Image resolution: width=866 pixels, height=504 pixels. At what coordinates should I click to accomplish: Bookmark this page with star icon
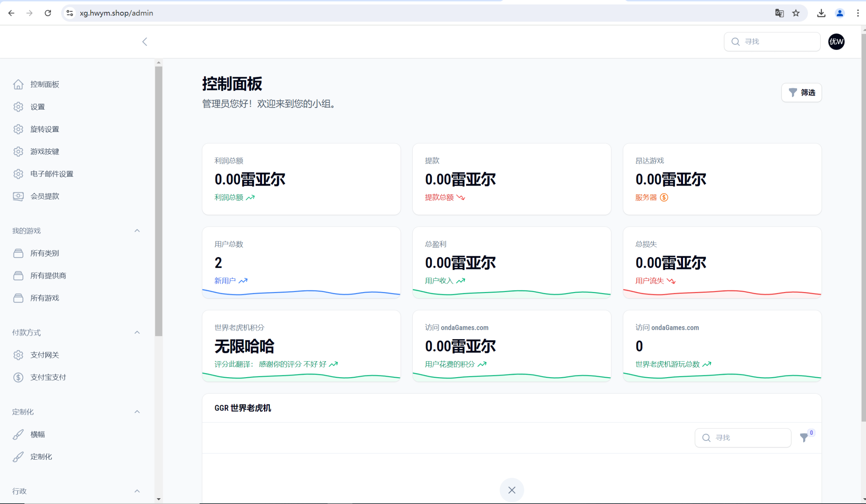796,13
